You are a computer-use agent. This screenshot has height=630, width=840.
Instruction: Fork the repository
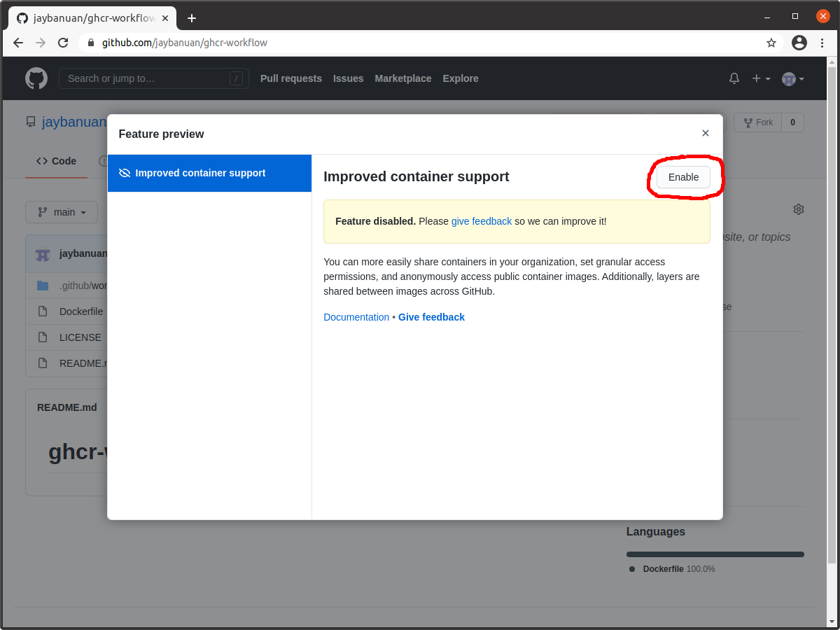click(x=758, y=122)
